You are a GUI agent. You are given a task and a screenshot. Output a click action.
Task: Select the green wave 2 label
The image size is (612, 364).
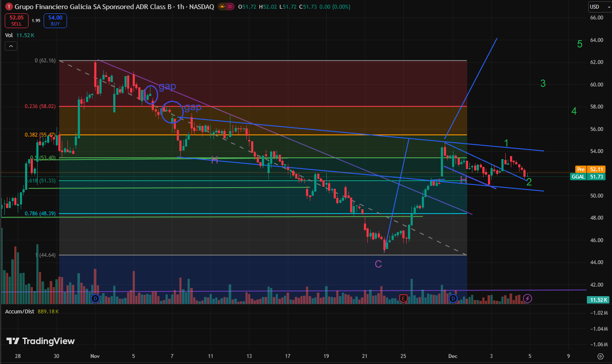pyautogui.click(x=529, y=182)
